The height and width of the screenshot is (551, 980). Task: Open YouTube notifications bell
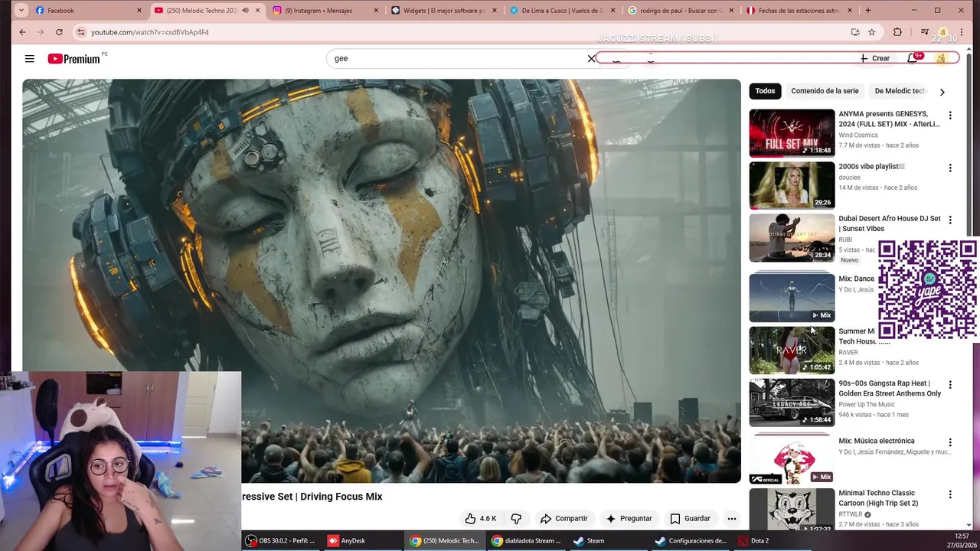[x=912, y=58]
